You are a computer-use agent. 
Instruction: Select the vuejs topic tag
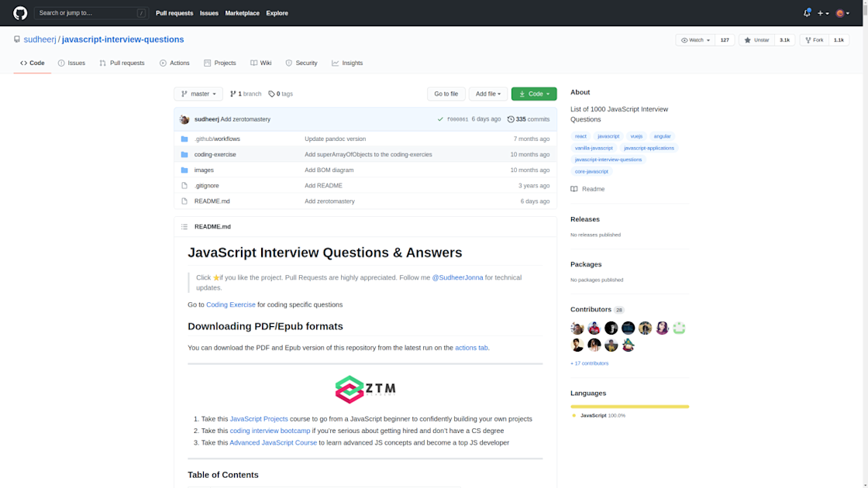point(636,136)
